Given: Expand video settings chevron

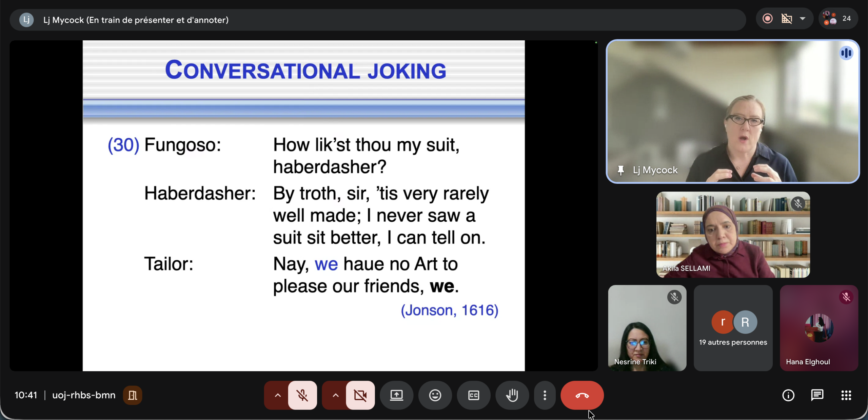Looking at the screenshot, I should point(335,395).
